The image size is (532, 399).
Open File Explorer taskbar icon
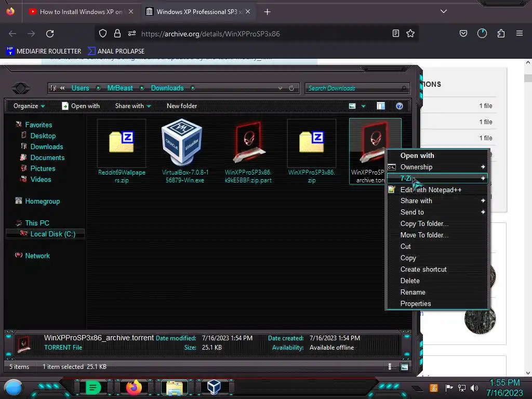pyautogui.click(x=175, y=388)
